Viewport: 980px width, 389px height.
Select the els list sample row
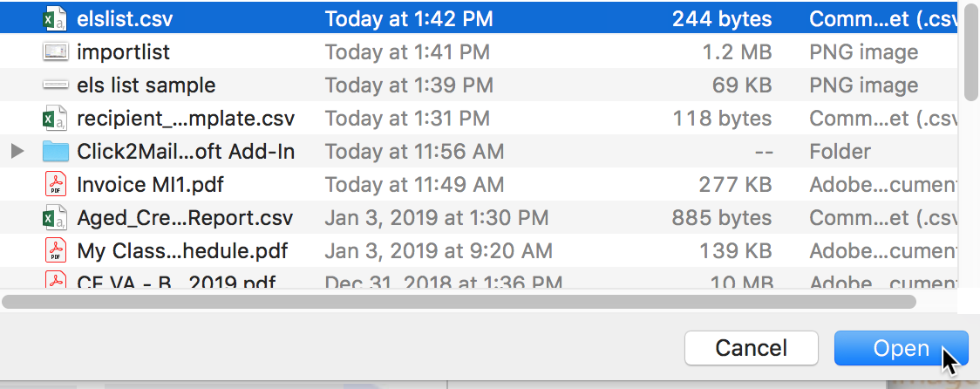point(479,85)
